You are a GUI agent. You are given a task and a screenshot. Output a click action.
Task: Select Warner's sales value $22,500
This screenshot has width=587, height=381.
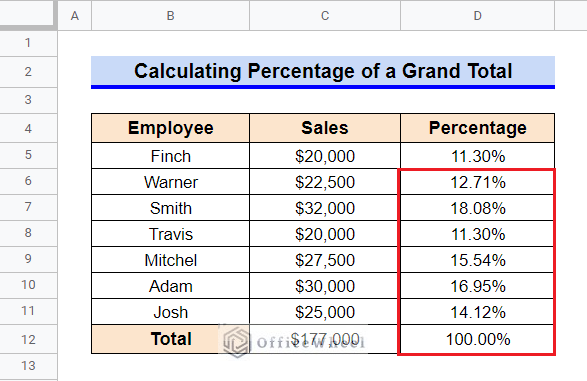pos(325,182)
